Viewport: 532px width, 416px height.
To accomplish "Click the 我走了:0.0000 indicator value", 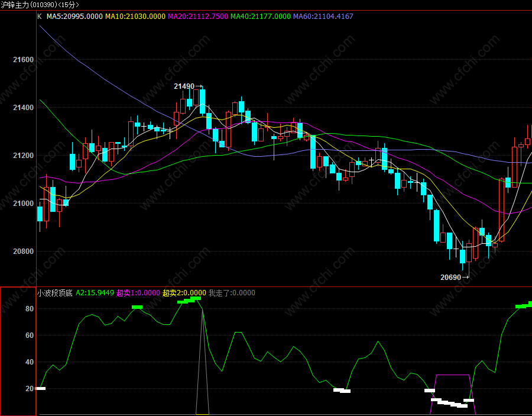I will (x=232, y=293).
